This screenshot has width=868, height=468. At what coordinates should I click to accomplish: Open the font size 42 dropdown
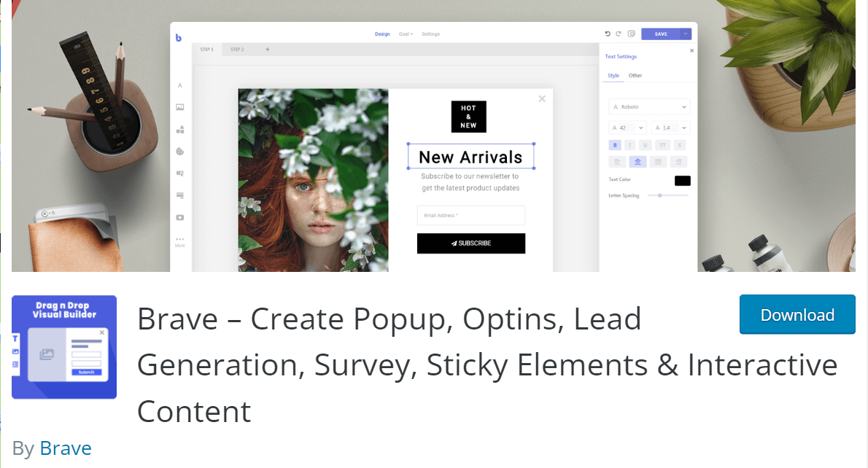pos(627,128)
